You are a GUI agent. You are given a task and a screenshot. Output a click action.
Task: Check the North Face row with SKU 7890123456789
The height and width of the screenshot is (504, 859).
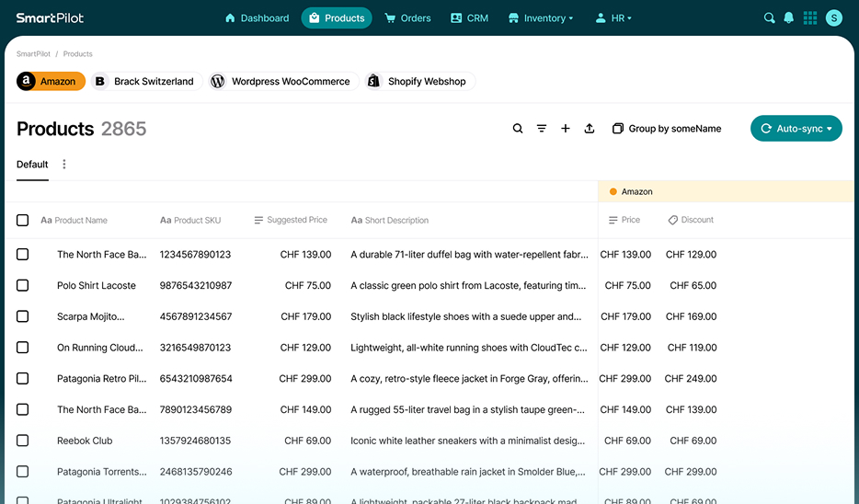point(22,409)
